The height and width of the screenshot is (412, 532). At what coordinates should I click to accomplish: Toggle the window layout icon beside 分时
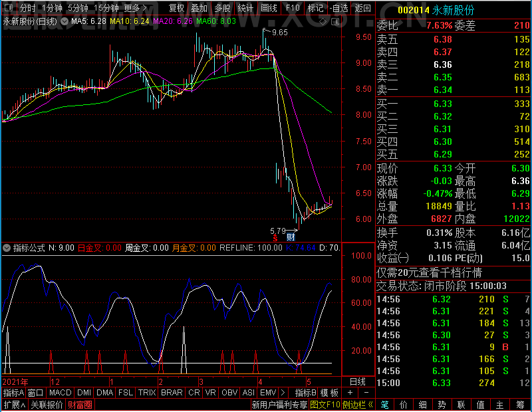coord(9,7)
